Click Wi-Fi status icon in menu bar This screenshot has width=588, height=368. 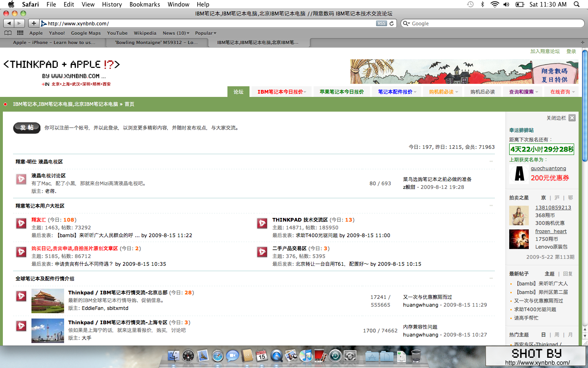tap(494, 4)
